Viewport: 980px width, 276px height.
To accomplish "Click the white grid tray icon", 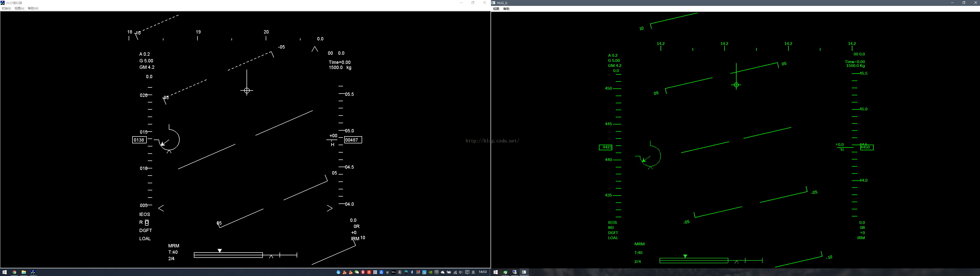I will [x=375, y=272].
